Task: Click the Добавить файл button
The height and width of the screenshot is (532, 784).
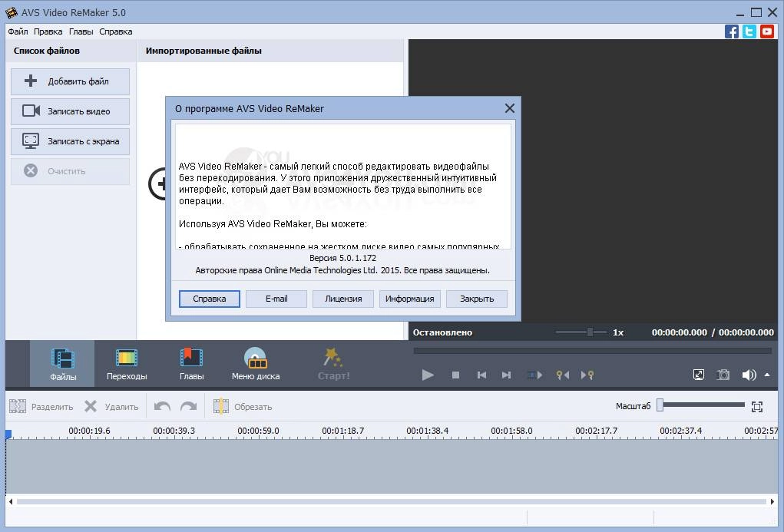Action: coord(70,81)
